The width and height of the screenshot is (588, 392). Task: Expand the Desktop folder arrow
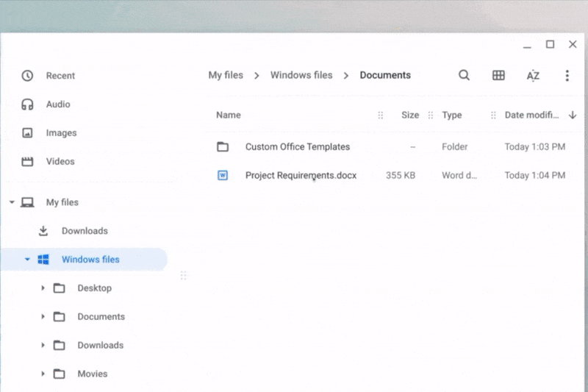[x=43, y=288]
